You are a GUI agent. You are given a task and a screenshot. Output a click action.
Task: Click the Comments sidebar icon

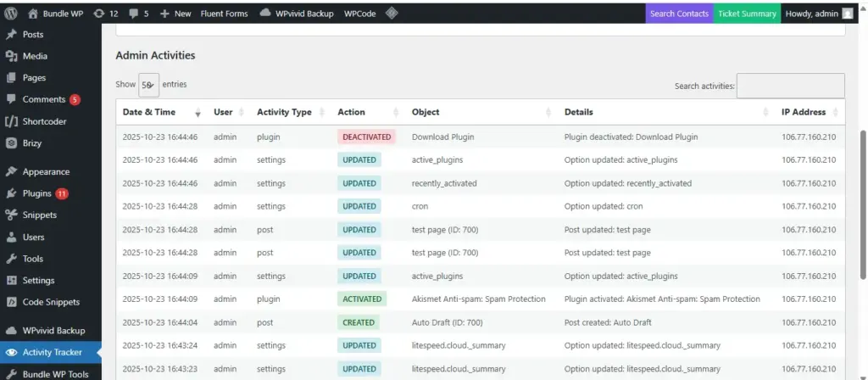tap(11, 99)
